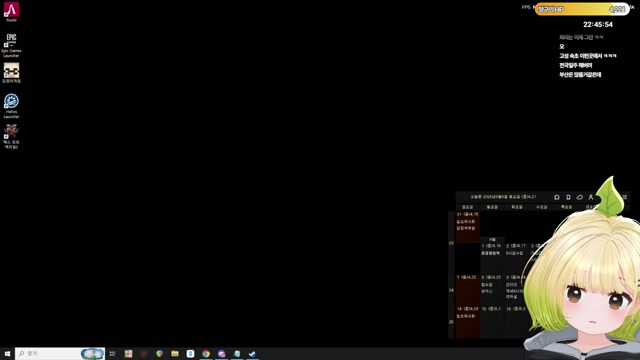The image size is (640, 360).
Task: Select the calendar cell dated 7
Action: click(468, 290)
